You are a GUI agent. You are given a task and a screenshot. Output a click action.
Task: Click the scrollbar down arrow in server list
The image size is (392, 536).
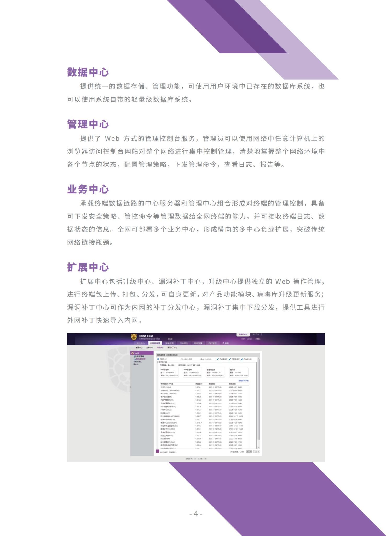click(x=259, y=448)
